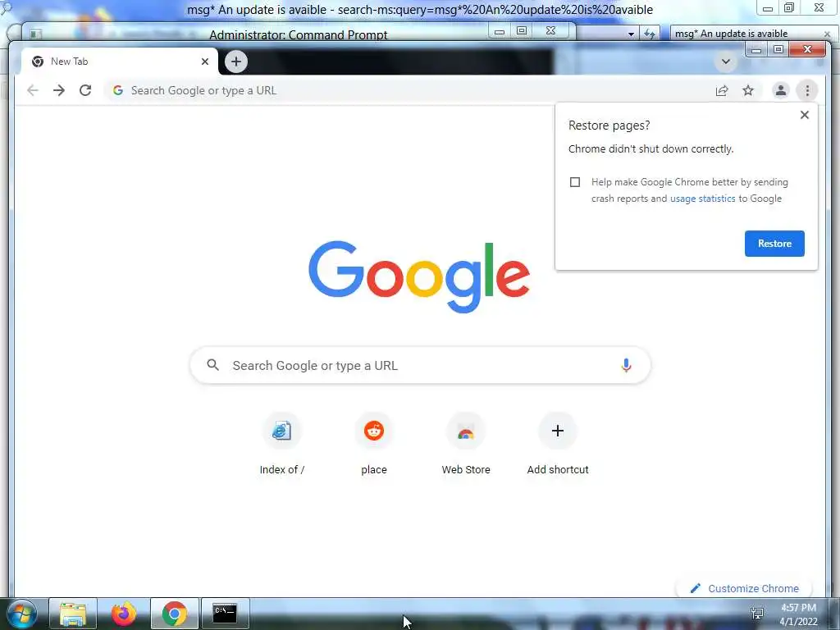Click the Restore button

coord(774,244)
